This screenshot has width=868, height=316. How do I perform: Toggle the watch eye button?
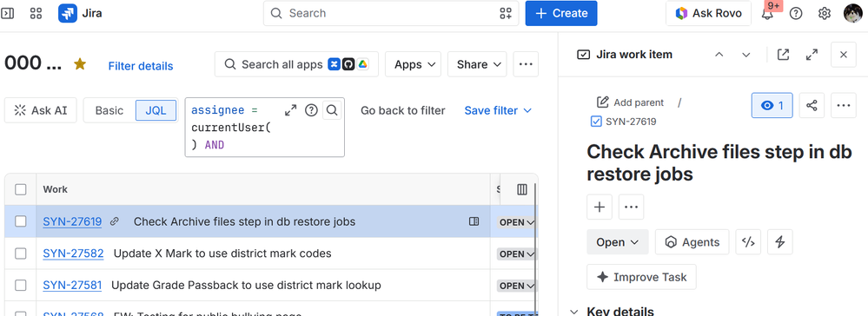[772, 105]
